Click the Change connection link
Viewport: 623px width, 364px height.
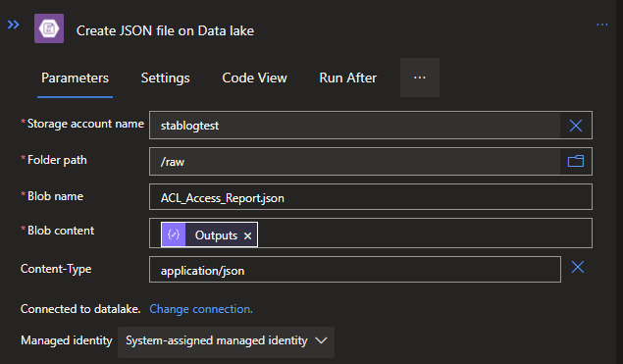click(x=201, y=309)
